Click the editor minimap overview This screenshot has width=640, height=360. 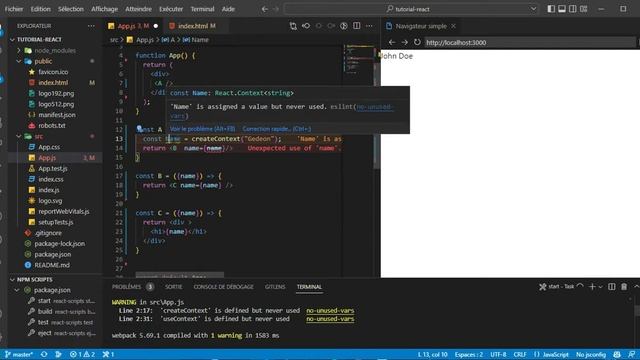click(358, 59)
